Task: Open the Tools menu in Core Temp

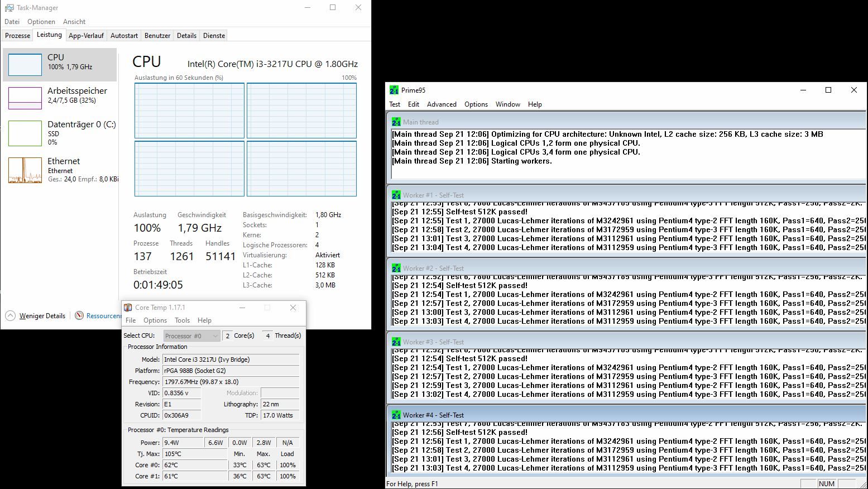Action: (x=182, y=320)
